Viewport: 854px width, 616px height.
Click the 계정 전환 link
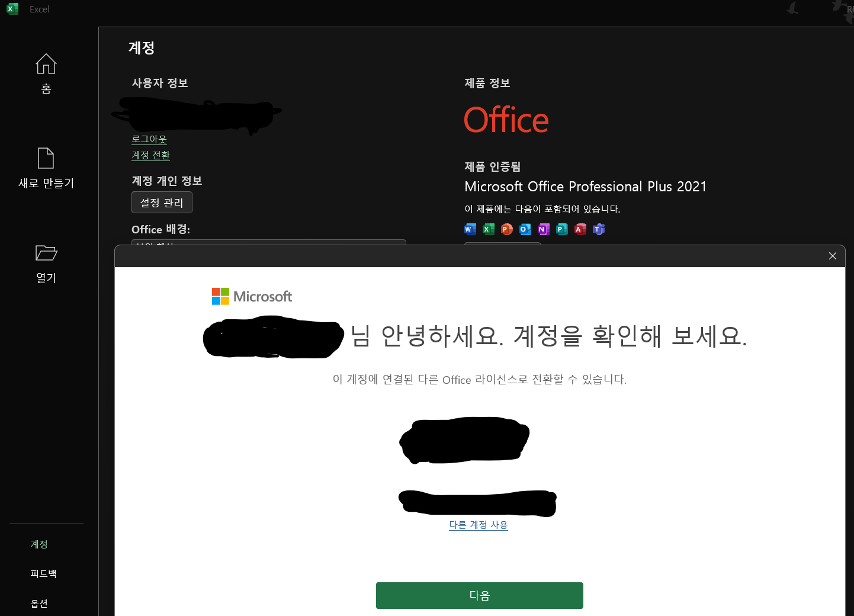(150, 155)
